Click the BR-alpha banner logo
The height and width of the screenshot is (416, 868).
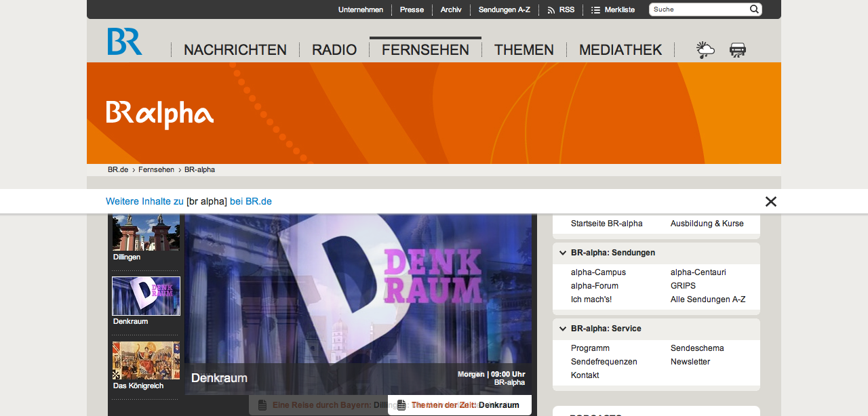coord(160,115)
